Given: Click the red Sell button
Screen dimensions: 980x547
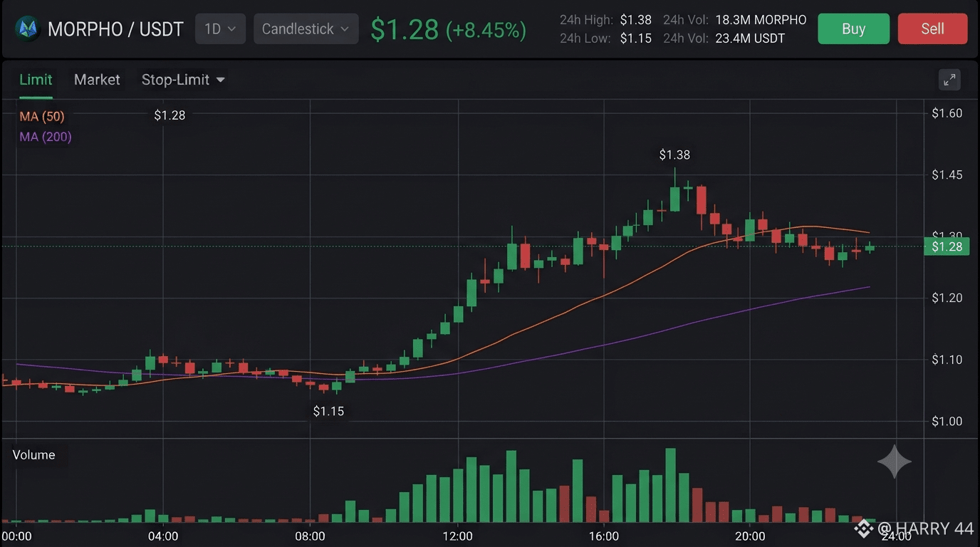Looking at the screenshot, I should [932, 28].
